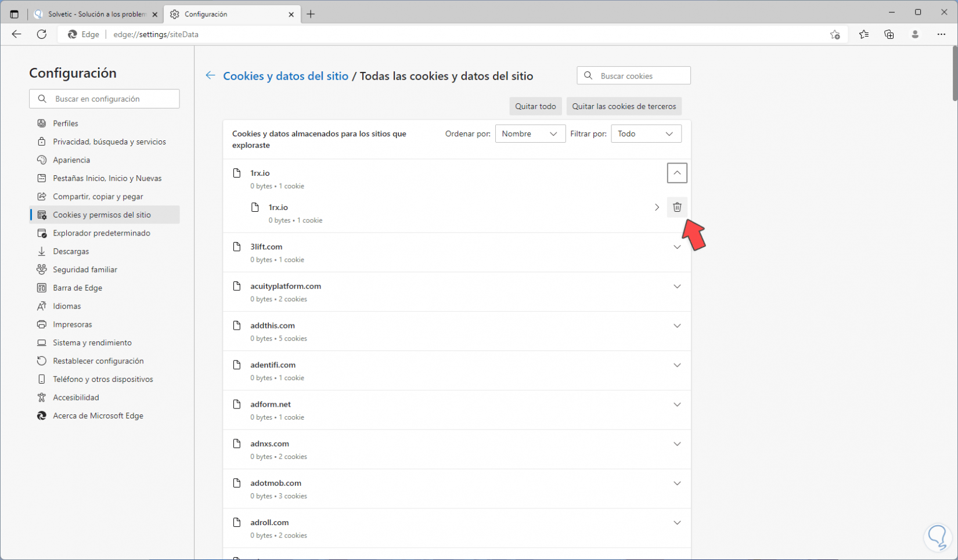Open the Favorites star icon in toolbar

click(864, 34)
